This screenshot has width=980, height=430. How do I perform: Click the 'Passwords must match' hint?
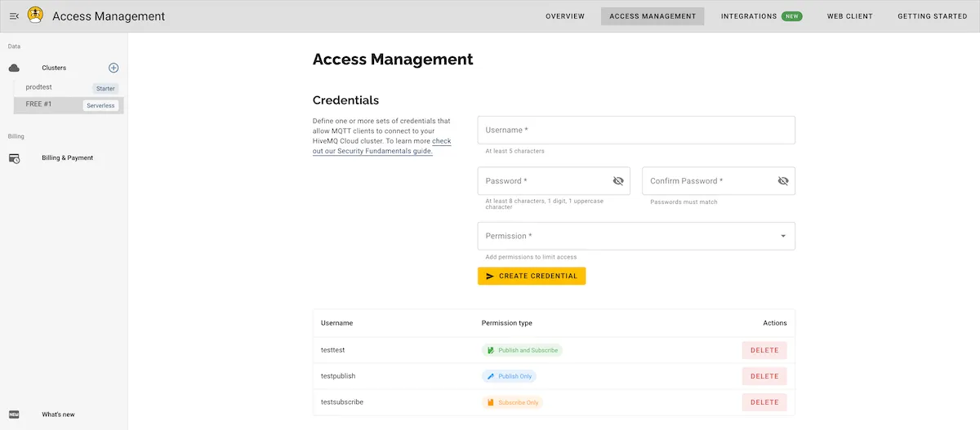coord(684,202)
